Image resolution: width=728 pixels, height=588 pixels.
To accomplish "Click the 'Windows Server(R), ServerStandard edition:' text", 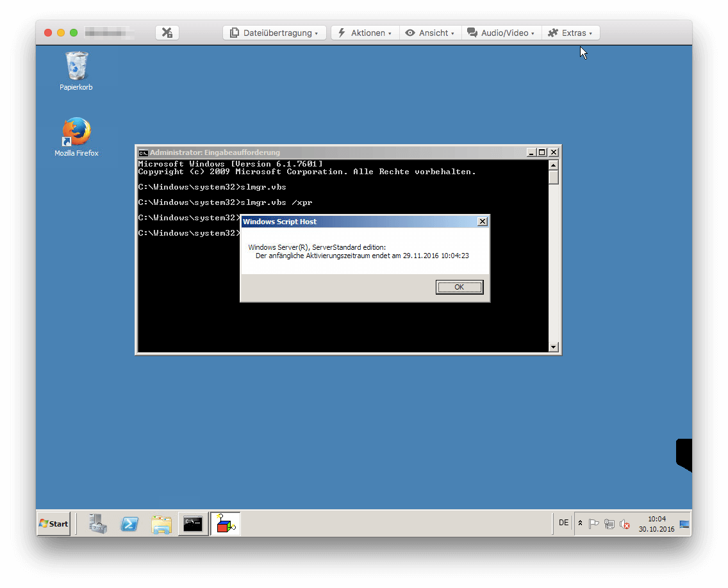I will (x=317, y=247).
